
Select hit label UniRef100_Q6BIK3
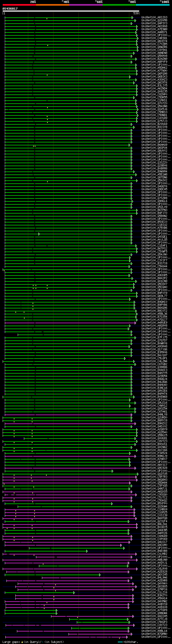154,77
